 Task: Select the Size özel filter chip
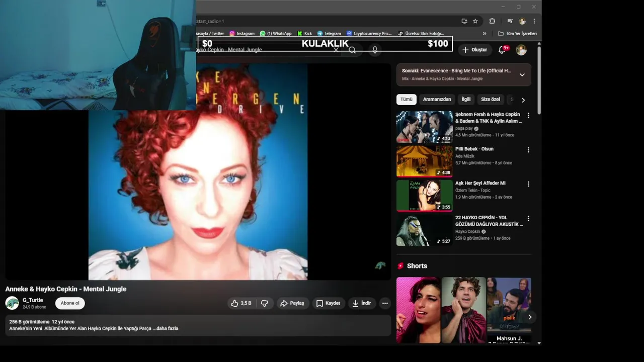(x=491, y=100)
